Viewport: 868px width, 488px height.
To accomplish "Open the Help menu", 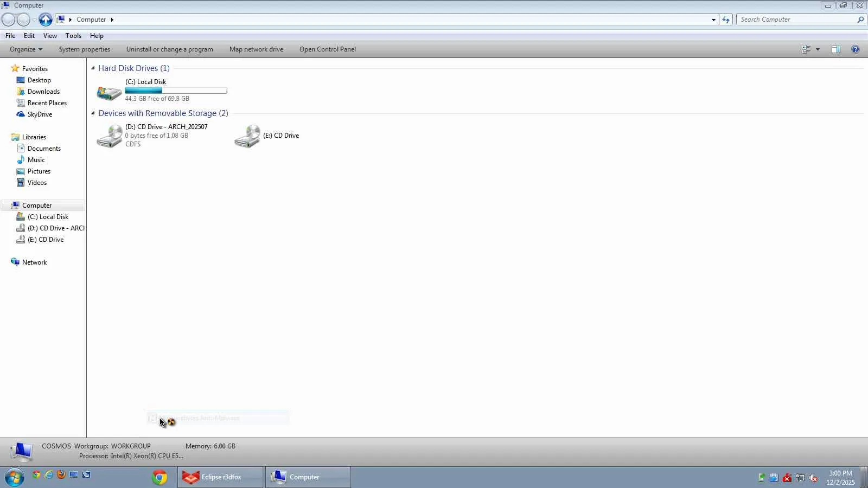I will pos(97,36).
